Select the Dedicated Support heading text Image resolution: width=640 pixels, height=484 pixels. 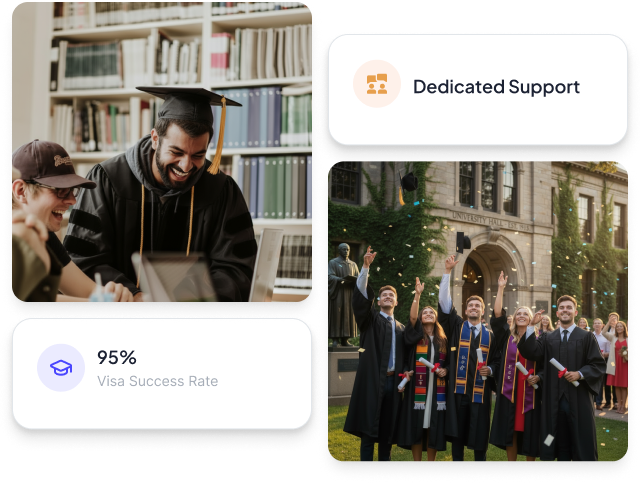(496, 87)
